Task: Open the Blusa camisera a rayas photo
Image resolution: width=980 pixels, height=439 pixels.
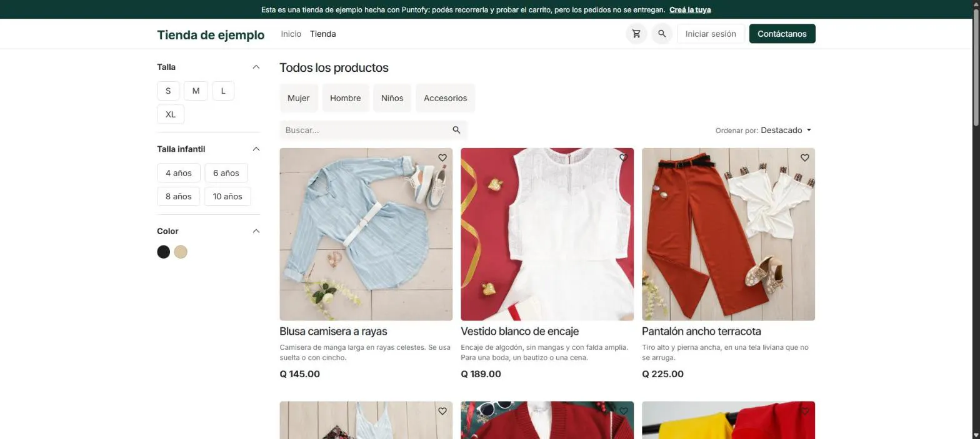Action: [366, 234]
